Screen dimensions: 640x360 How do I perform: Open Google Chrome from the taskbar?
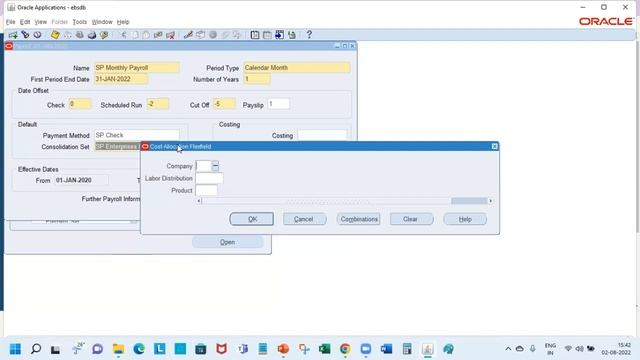click(345, 349)
